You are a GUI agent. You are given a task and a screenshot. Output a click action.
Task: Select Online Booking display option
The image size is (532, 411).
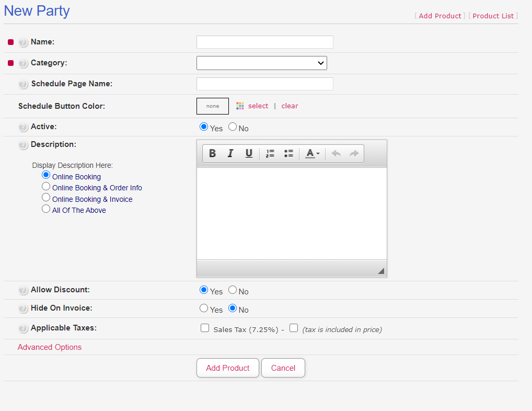click(46, 175)
